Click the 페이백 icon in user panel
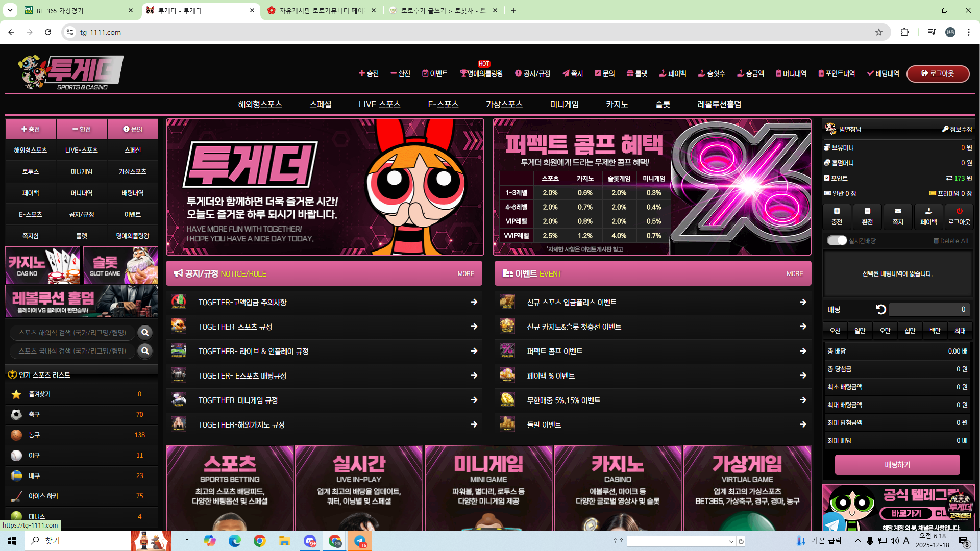 coord(928,211)
